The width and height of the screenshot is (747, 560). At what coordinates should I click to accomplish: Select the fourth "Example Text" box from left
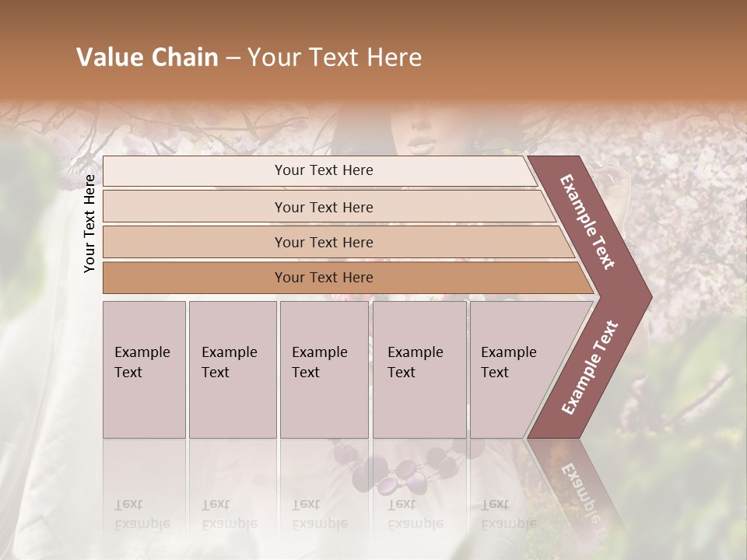pyautogui.click(x=419, y=369)
